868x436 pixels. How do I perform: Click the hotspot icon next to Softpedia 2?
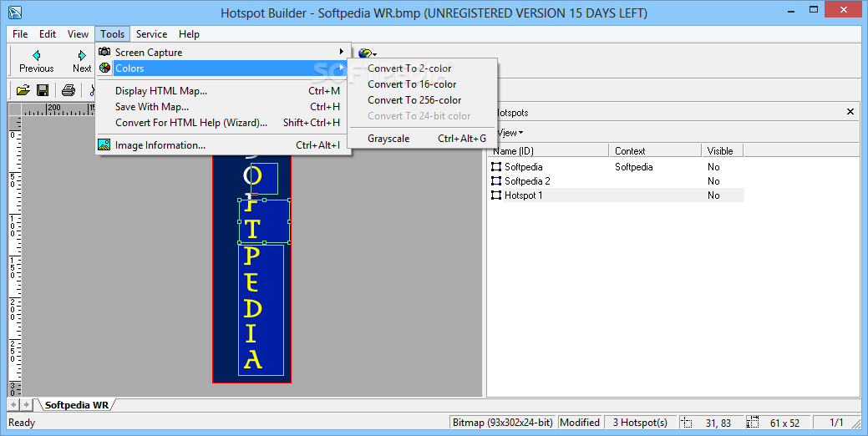click(x=496, y=181)
